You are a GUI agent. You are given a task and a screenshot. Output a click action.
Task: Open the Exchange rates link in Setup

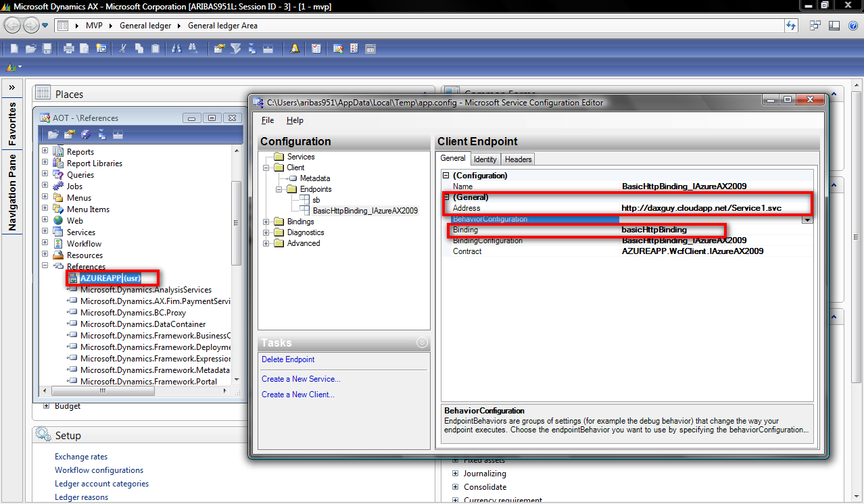click(81, 457)
